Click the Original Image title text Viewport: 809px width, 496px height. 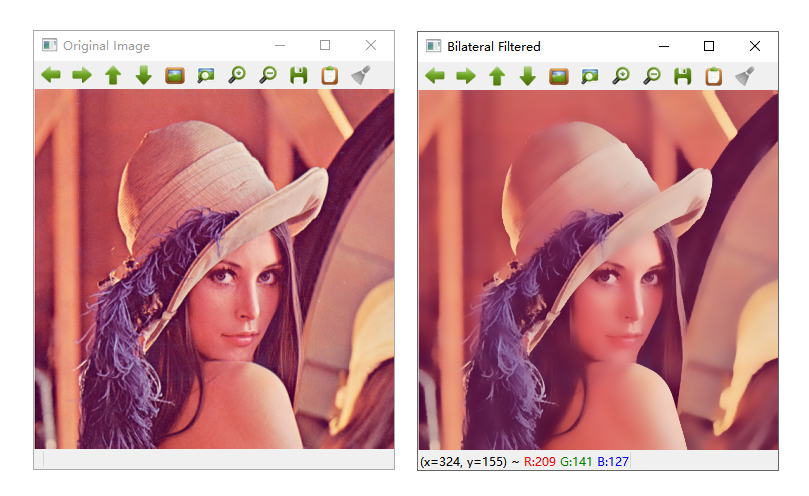click(106, 46)
